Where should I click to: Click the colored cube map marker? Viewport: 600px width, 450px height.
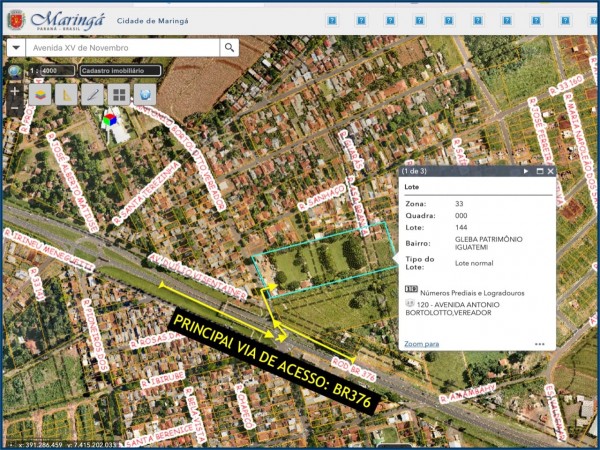[109, 122]
